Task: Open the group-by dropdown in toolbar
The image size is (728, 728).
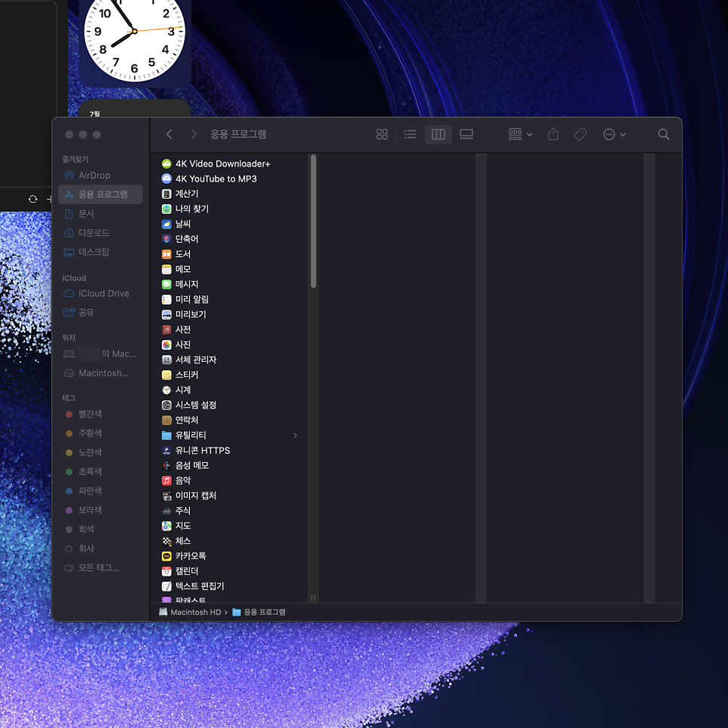Action: tap(520, 135)
